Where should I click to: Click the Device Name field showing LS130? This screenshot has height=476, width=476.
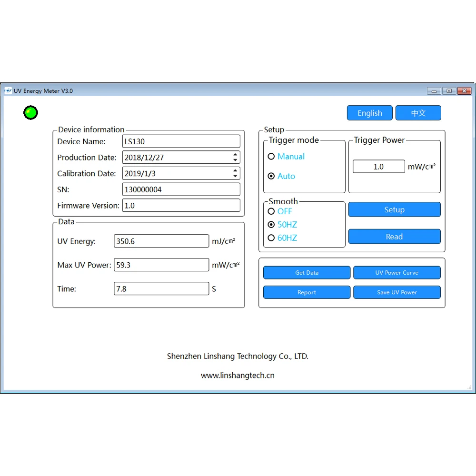[x=181, y=141]
